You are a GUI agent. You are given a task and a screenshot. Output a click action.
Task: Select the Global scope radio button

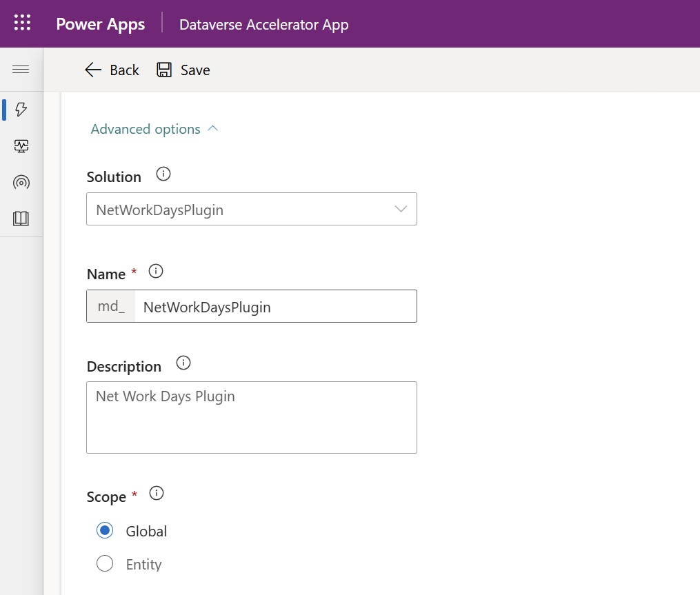[105, 530]
